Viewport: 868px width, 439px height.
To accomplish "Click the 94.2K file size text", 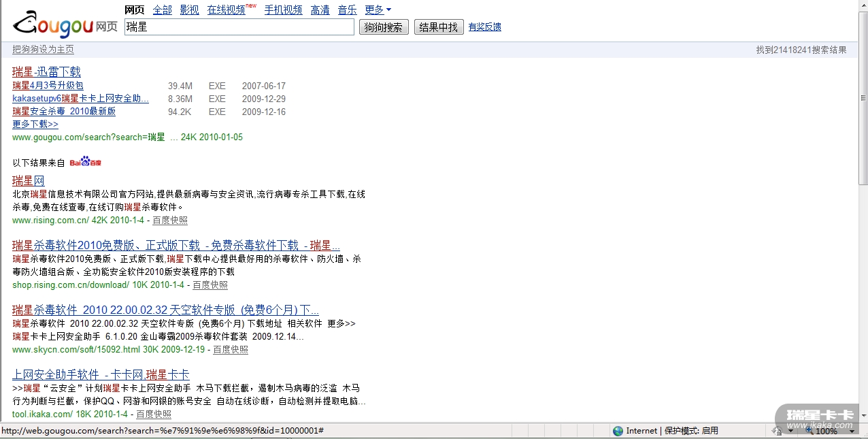I will [x=180, y=112].
